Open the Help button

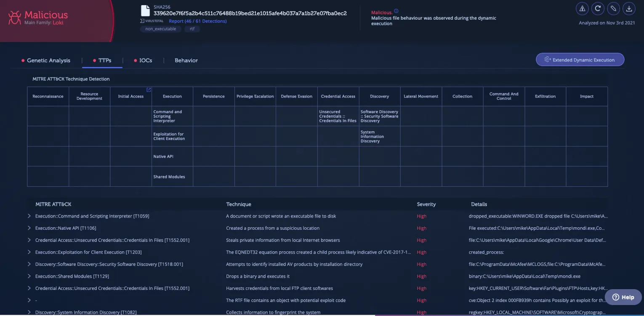[x=623, y=297]
